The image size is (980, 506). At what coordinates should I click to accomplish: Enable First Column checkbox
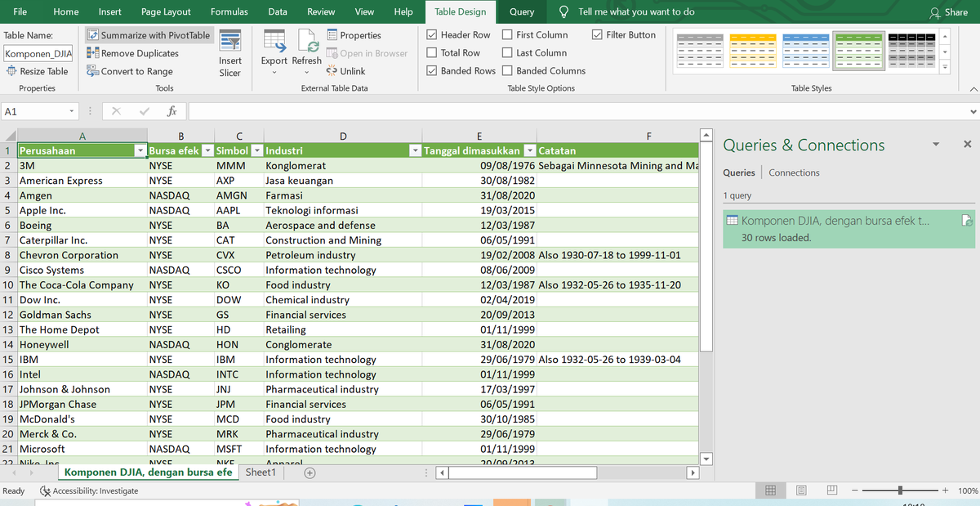[x=507, y=35]
